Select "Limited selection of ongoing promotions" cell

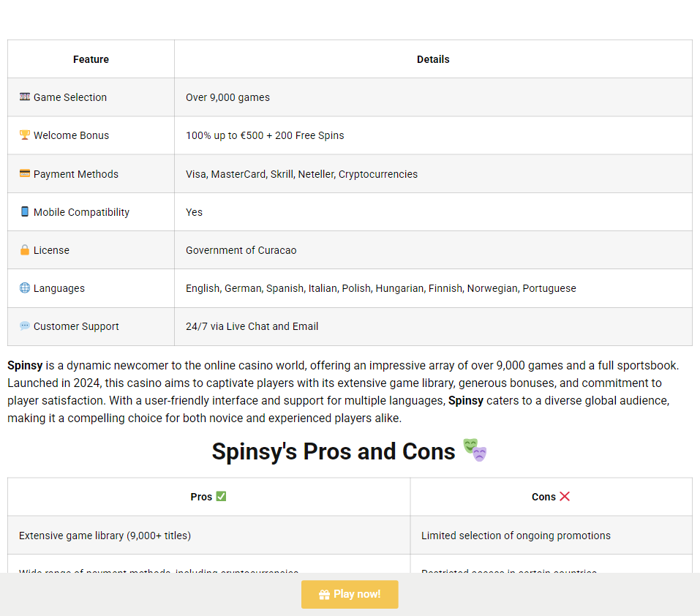[552, 536]
